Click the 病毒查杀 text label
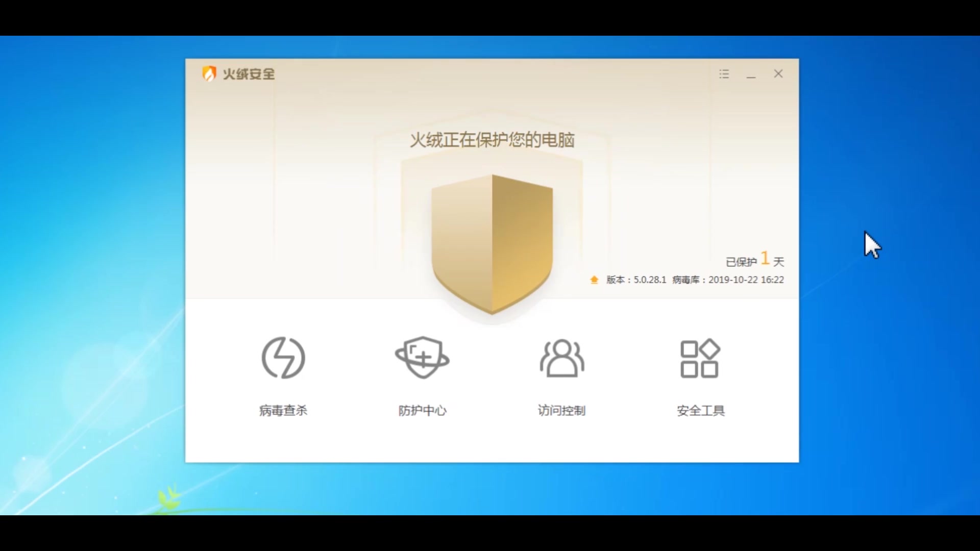 (x=283, y=411)
